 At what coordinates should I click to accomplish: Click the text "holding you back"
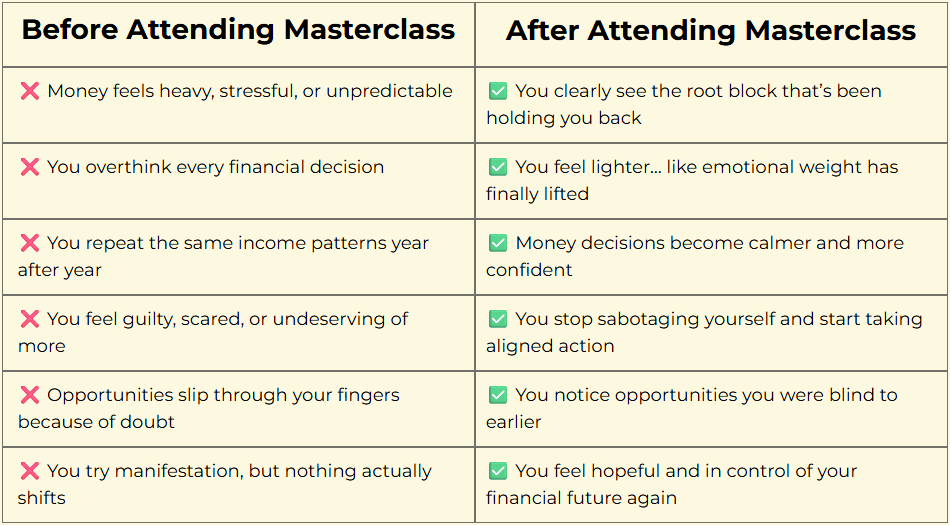coord(563,118)
